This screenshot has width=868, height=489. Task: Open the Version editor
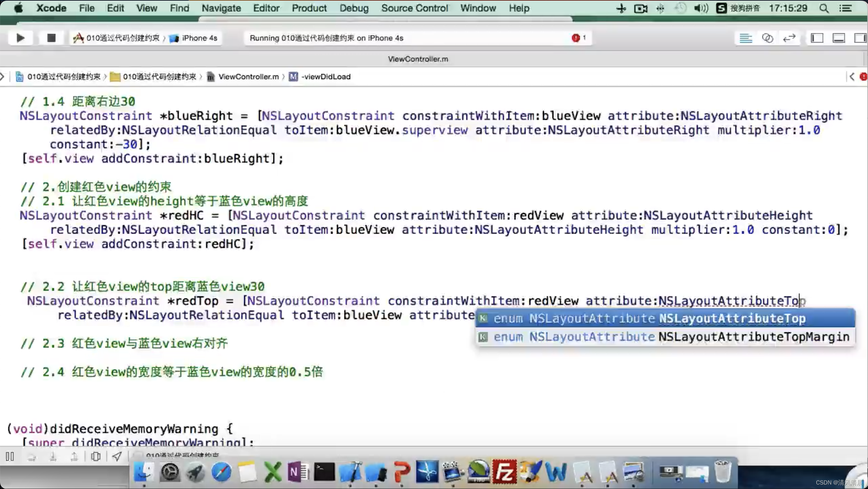coord(789,38)
